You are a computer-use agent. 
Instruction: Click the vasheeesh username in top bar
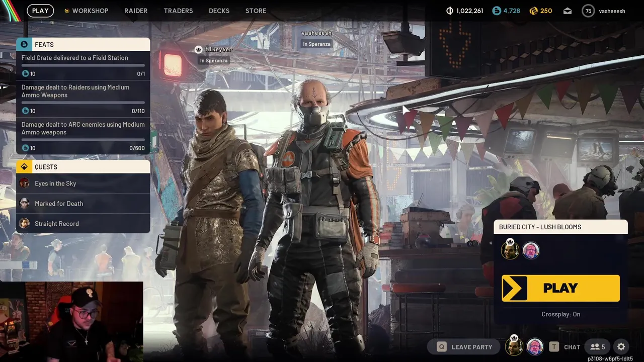[612, 11]
